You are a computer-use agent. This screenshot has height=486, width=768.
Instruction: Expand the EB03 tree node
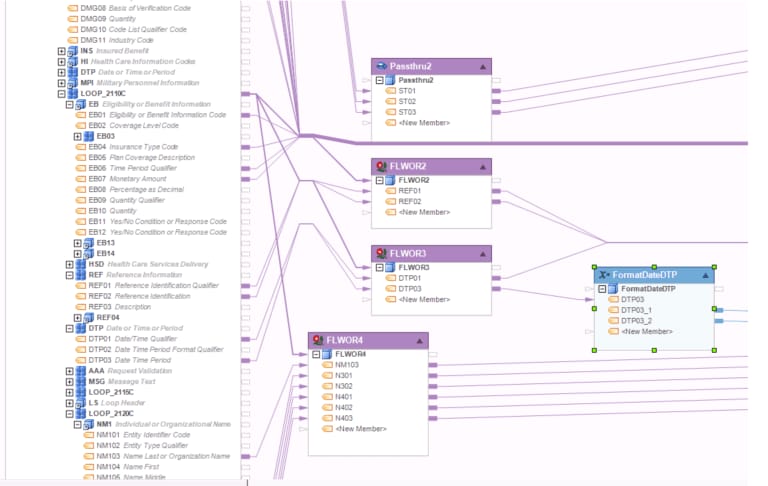click(x=77, y=136)
